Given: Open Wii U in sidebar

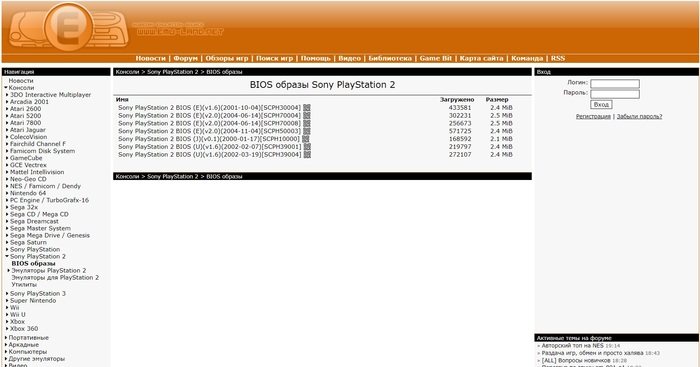Looking at the screenshot, I should pos(18,314).
